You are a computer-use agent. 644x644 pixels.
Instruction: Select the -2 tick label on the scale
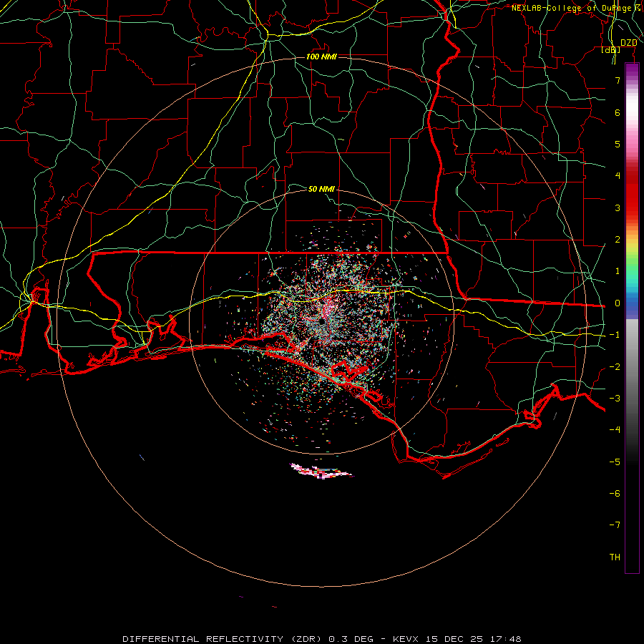click(615, 367)
